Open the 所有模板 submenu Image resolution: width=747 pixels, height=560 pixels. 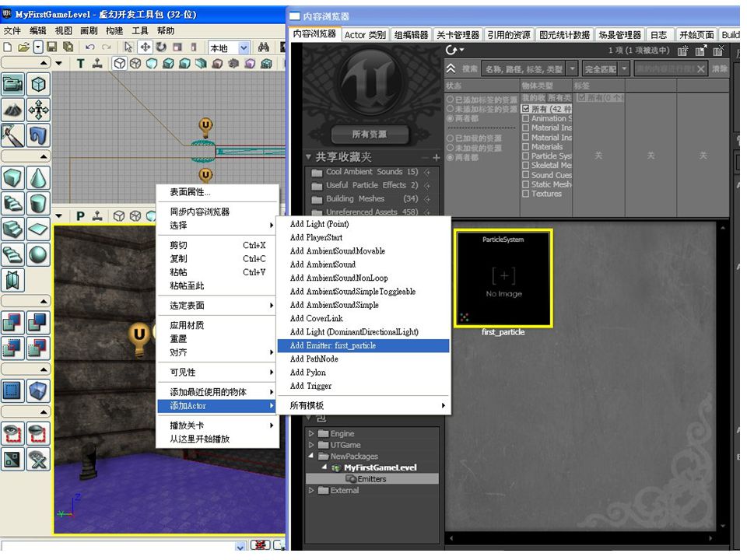point(364,405)
